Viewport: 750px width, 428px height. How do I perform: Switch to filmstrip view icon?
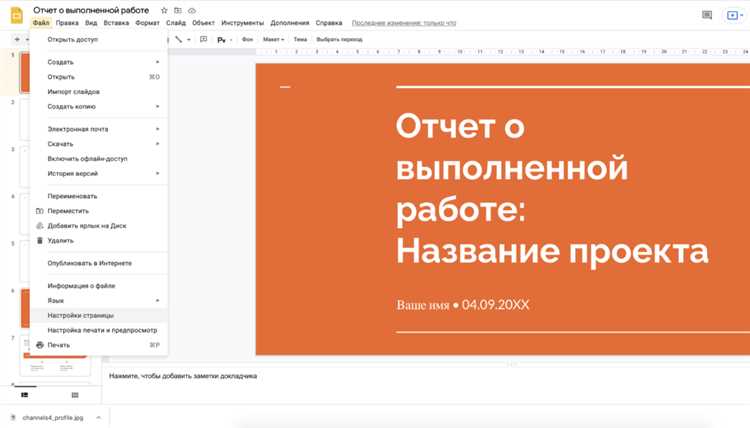point(24,395)
